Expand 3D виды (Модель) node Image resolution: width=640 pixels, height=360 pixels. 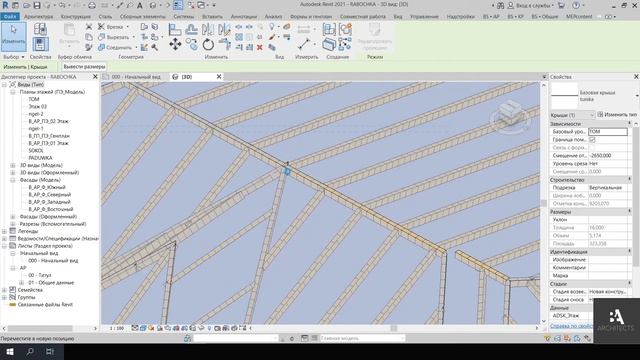(13, 165)
